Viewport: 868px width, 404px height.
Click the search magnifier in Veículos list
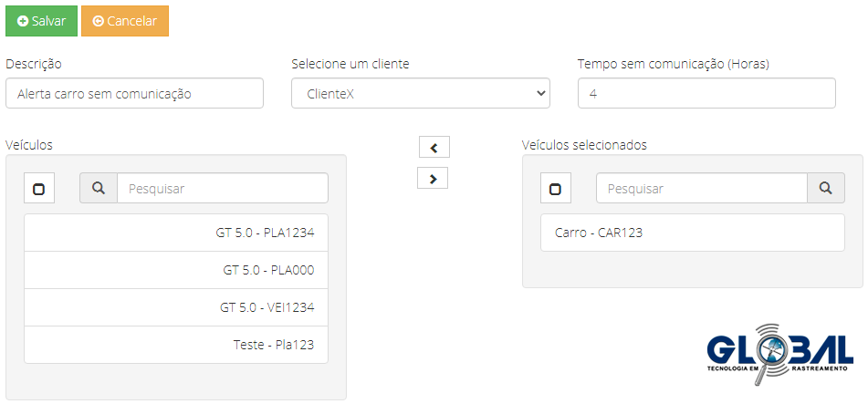point(98,189)
